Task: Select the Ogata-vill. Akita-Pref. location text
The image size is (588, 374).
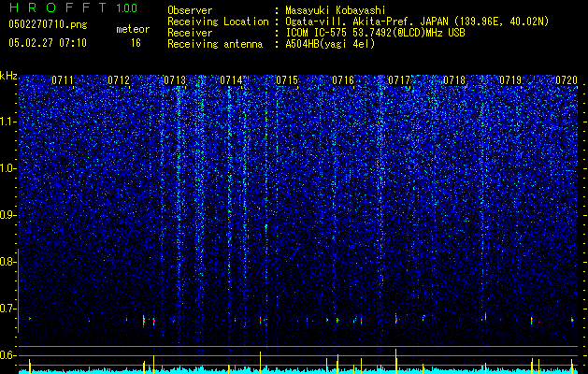Action: (417, 22)
